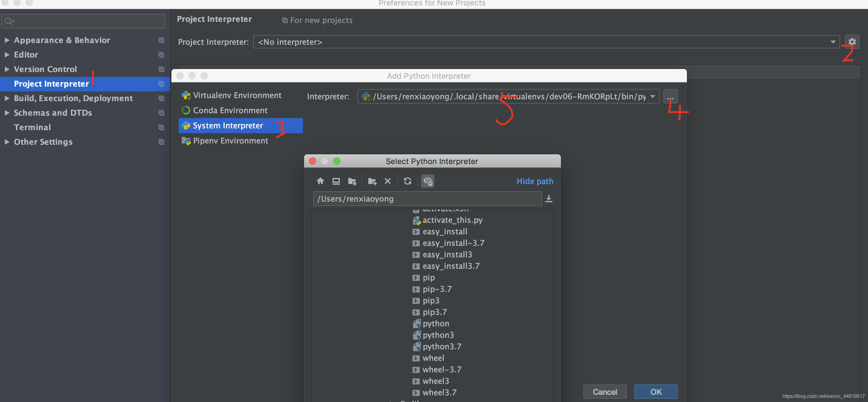Click the delete/remove path icon
This screenshot has height=402, width=868.
click(x=387, y=181)
